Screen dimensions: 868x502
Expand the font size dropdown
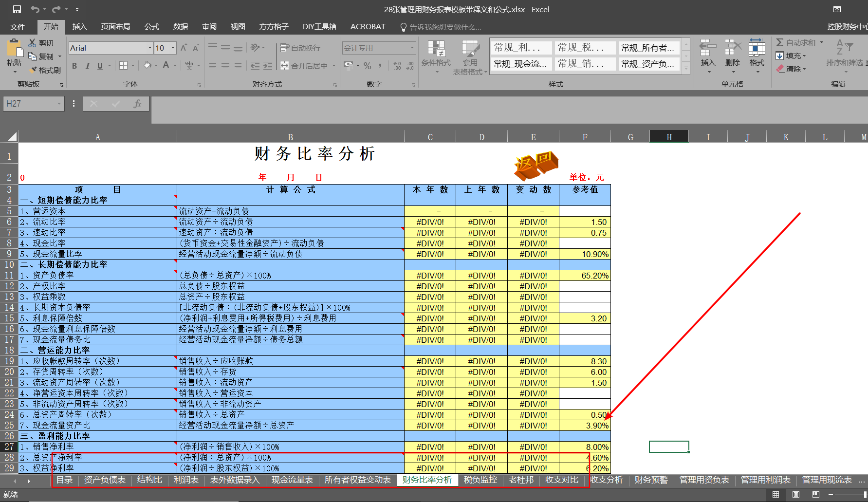[173, 48]
